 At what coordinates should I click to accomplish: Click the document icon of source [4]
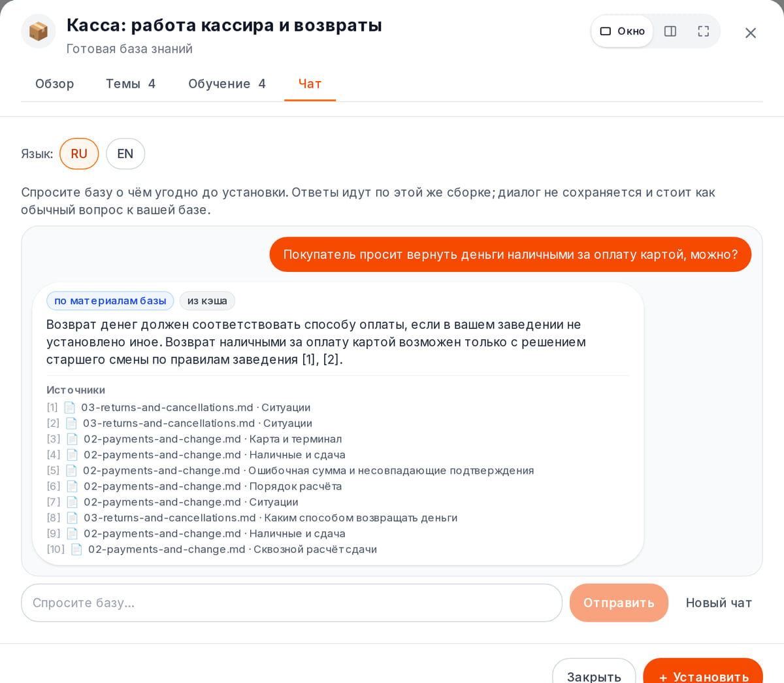point(73,454)
